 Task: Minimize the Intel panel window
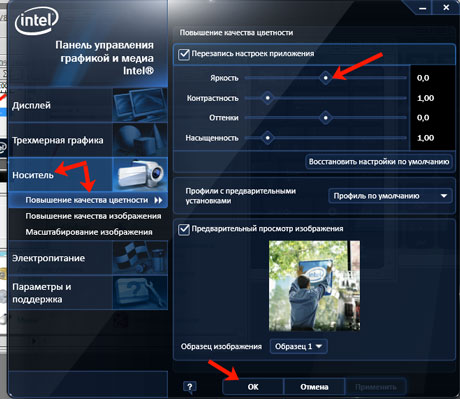coord(422,8)
